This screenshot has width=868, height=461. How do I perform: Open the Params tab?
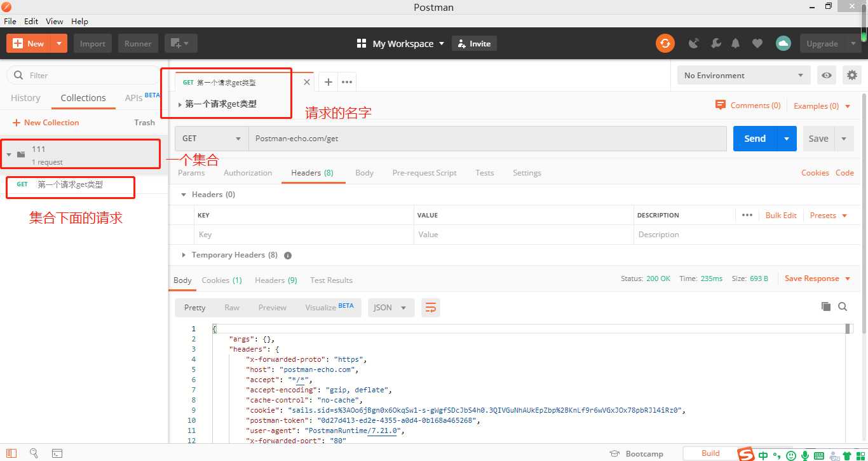click(191, 173)
